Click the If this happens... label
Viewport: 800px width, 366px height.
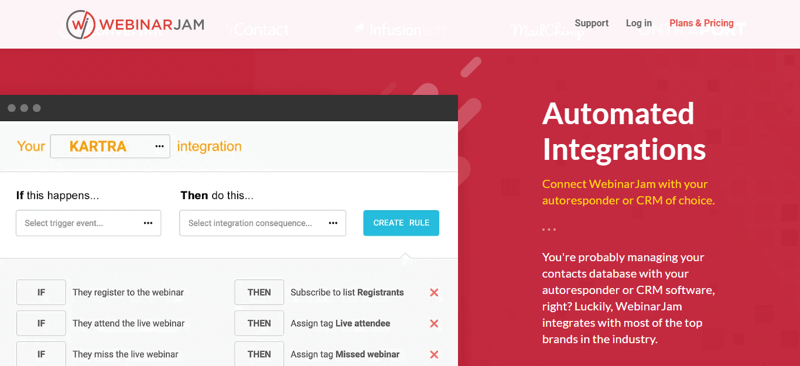pos(58,195)
